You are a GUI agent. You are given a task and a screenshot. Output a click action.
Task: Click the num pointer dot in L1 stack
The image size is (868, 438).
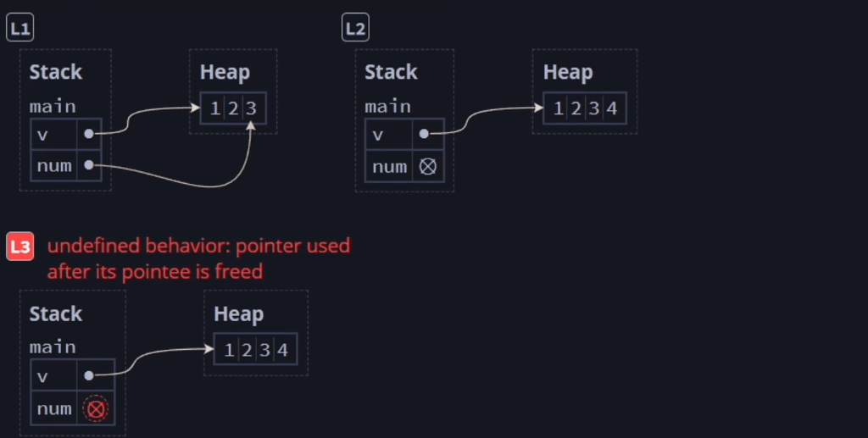(x=88, y=165)
